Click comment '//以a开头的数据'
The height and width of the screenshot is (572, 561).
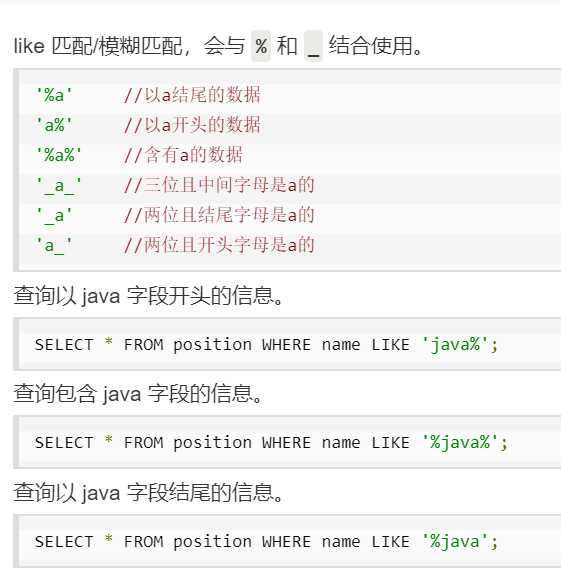point(192,125)
